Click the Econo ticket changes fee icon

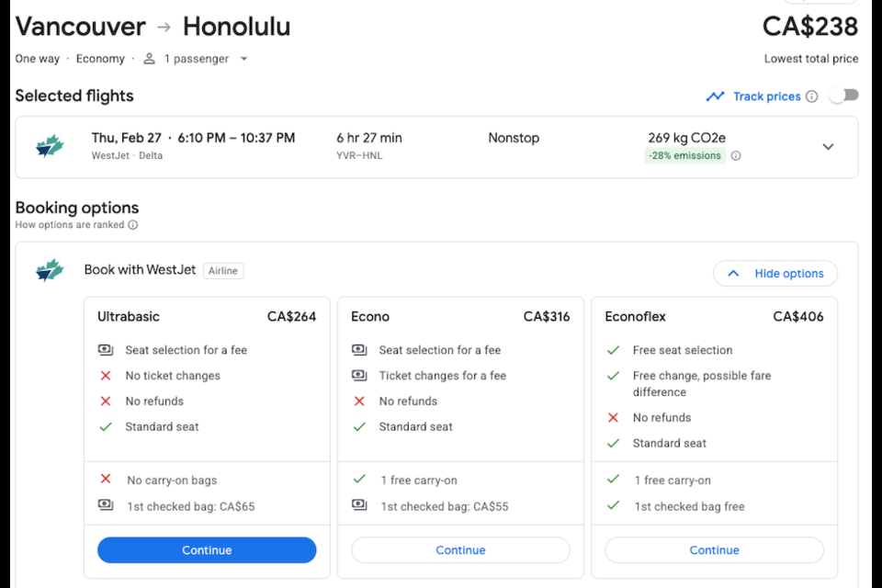click(359, 375)
